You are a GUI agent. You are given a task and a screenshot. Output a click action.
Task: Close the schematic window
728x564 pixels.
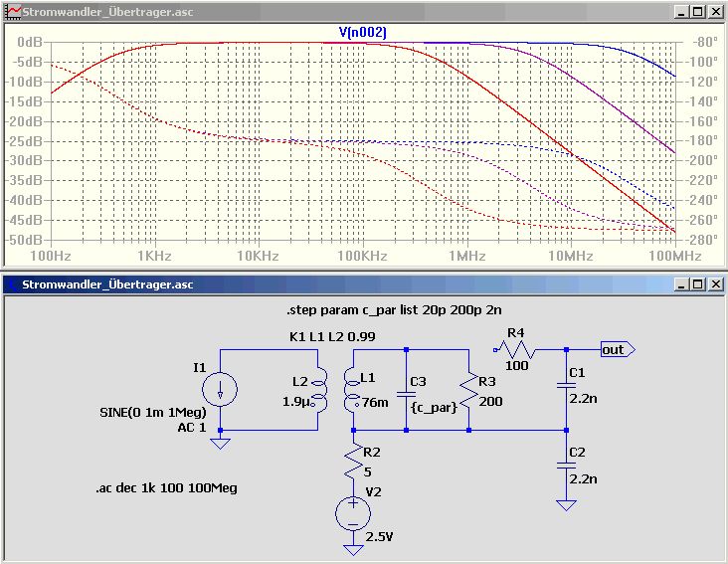coord(716,284)
